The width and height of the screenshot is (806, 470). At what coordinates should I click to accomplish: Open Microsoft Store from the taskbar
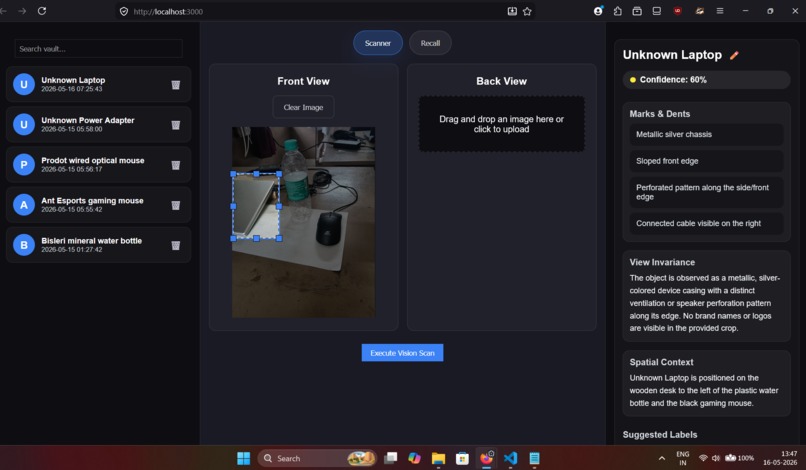point(462,458)
